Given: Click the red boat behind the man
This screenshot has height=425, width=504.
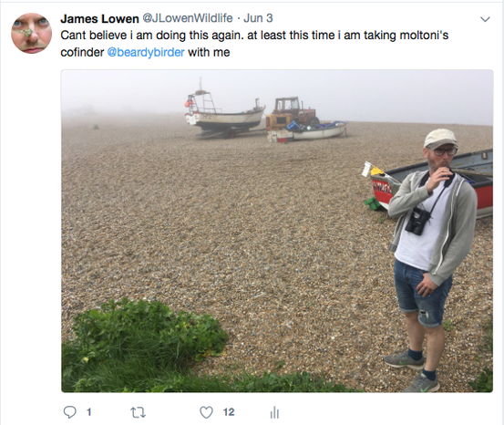Looking at the screenshot, I should (x=431, y=185).
